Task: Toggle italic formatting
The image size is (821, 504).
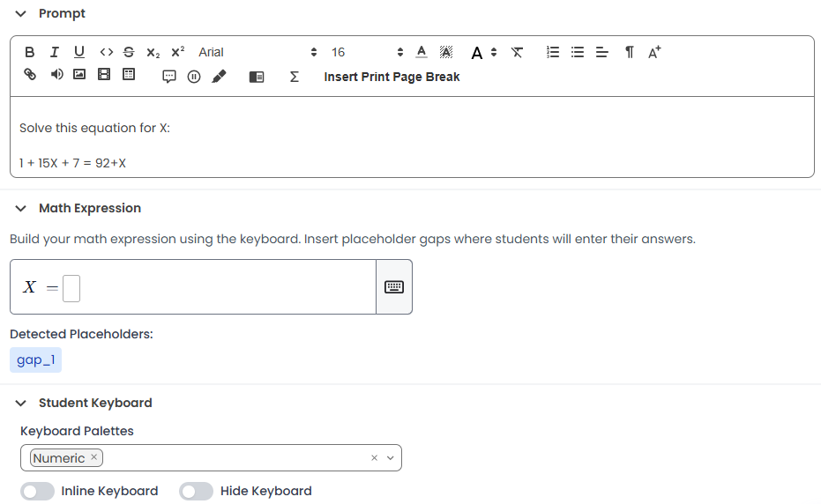Action: [55, 52]
